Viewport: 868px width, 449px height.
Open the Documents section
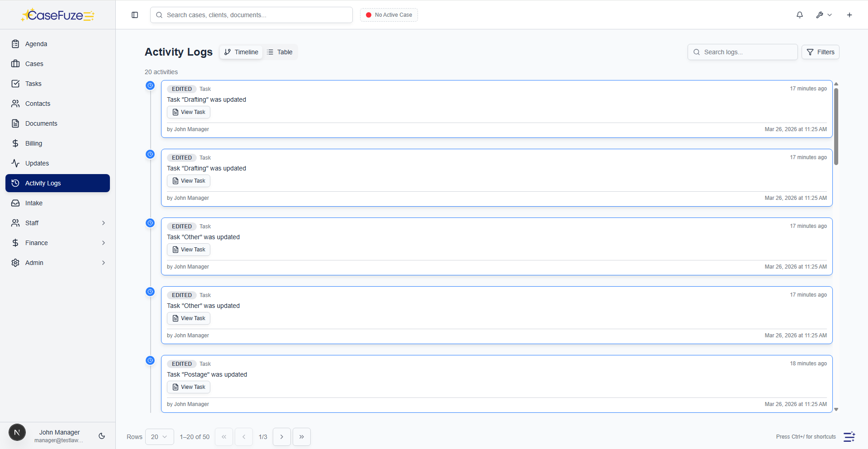41,123
